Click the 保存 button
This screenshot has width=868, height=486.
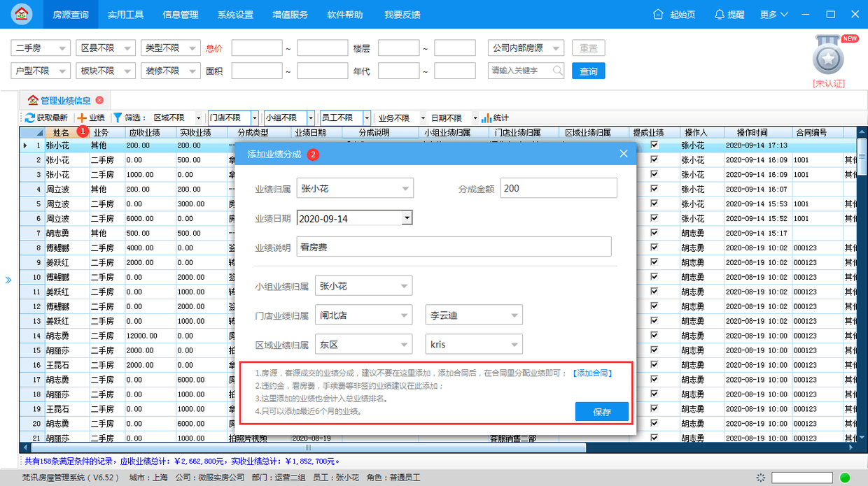(601, 412)
